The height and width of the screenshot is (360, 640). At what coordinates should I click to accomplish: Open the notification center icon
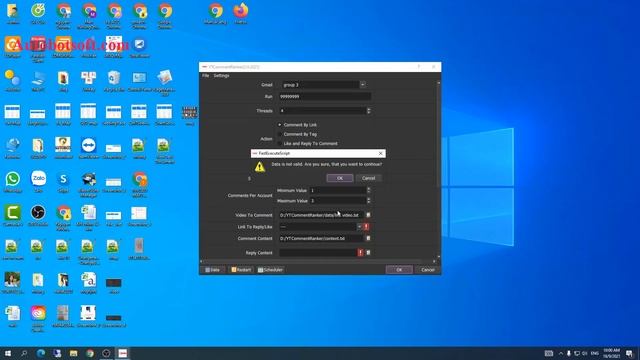630,353
